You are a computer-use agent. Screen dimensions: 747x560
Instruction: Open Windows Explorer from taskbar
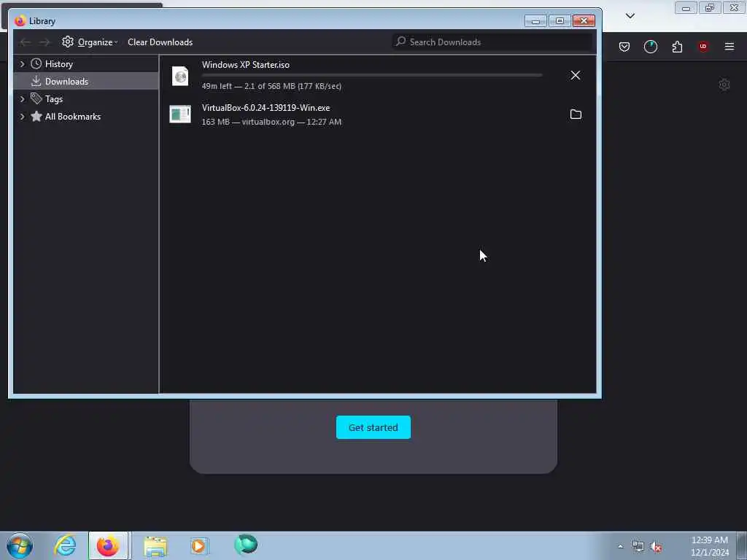click(155, 545)
